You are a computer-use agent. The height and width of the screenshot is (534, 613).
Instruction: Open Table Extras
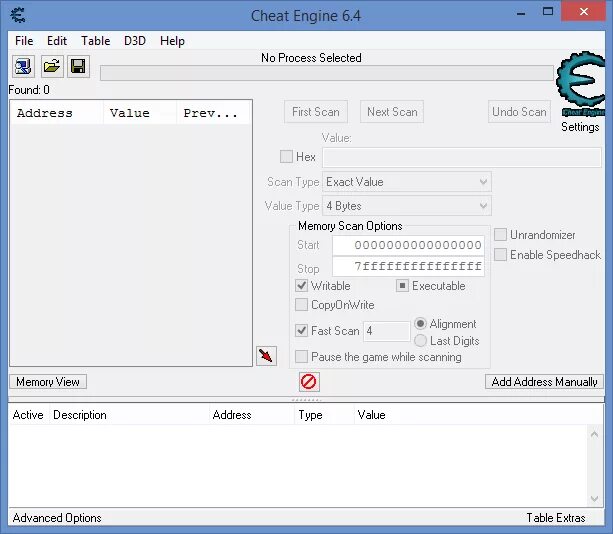tap(556, 518)
